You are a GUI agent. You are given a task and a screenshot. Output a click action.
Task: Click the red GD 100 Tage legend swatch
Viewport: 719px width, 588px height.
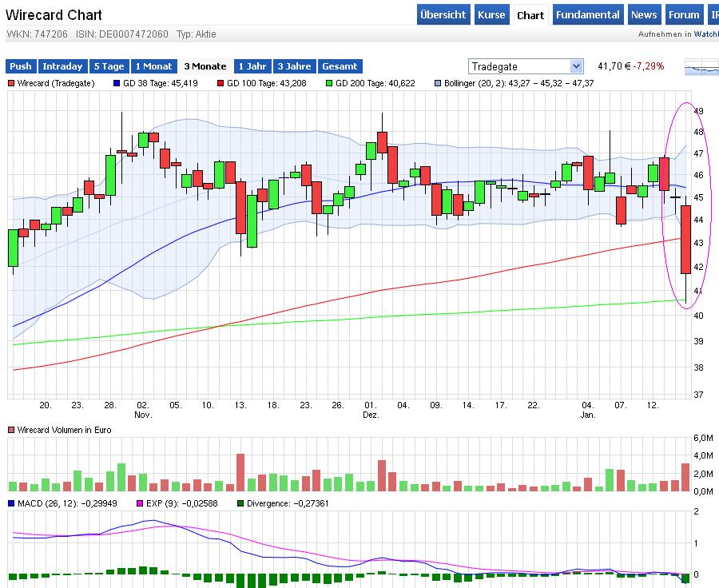[220, 83]
